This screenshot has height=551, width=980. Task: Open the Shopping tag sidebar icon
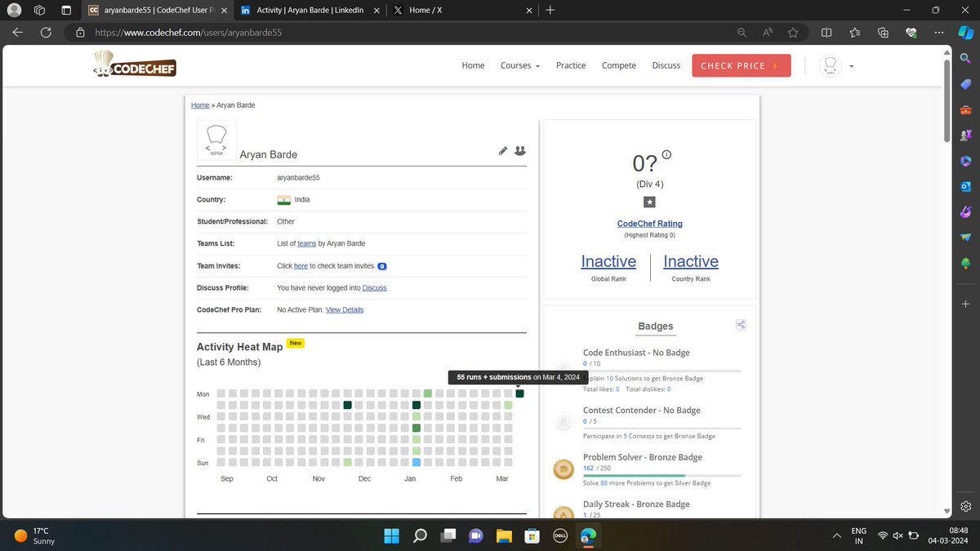(965, 84)
